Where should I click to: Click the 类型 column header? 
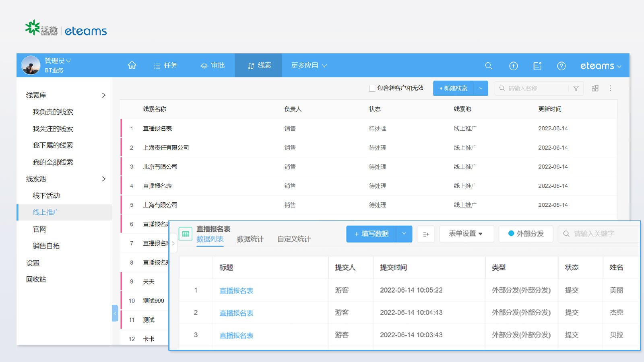tap(499, 267)
